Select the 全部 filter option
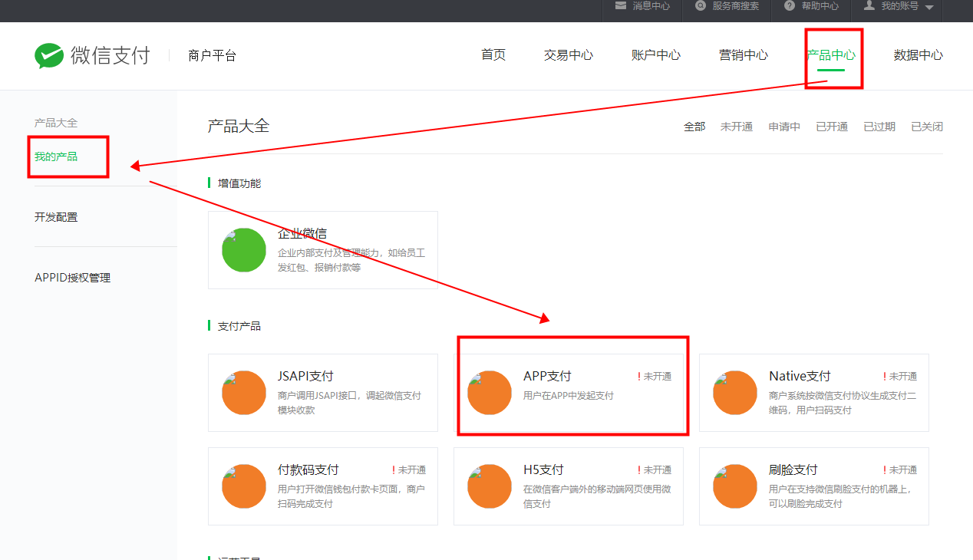Image resolution: width=973 pixels, height=560 pixels. click(x=694, y=127)
